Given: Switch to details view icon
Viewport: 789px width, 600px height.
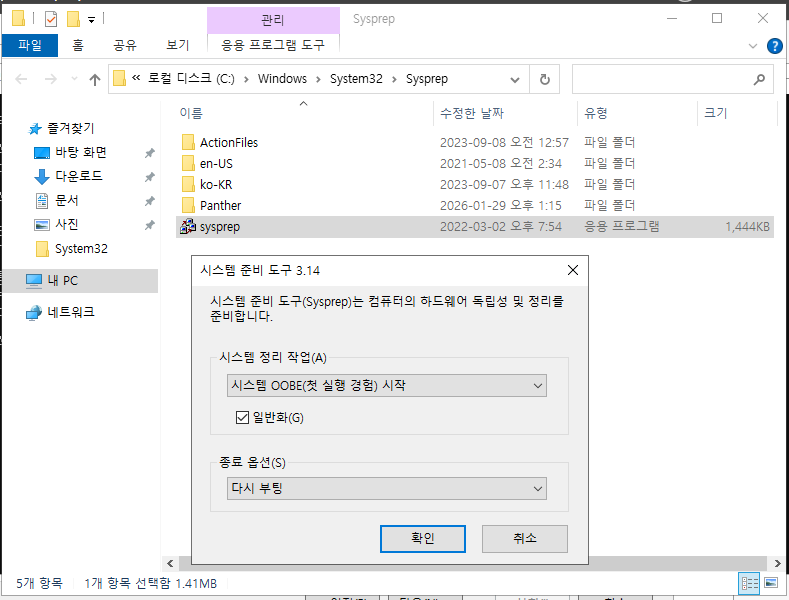Looking at the screenshot, I should (x=749, y=583).
